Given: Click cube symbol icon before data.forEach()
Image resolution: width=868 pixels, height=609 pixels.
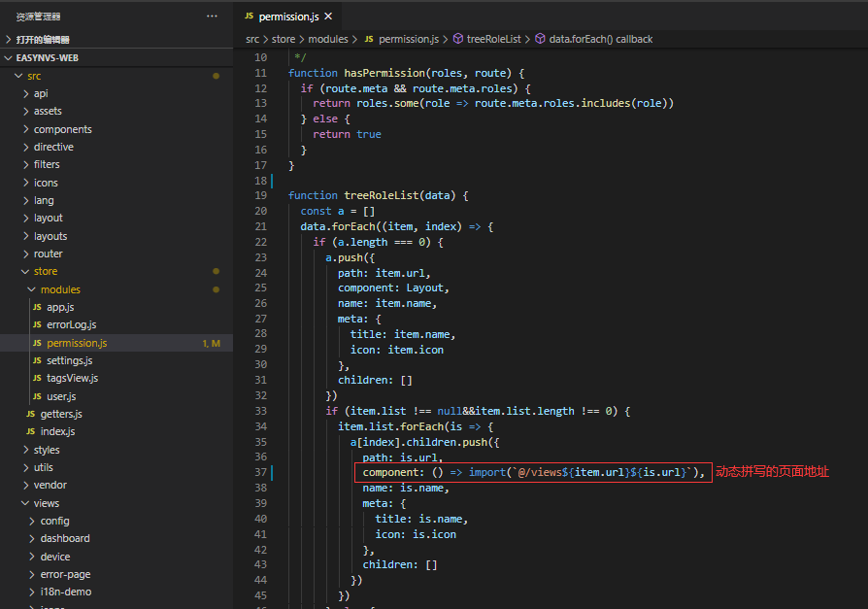Looking at the screenshot, I should coord(540,39).
